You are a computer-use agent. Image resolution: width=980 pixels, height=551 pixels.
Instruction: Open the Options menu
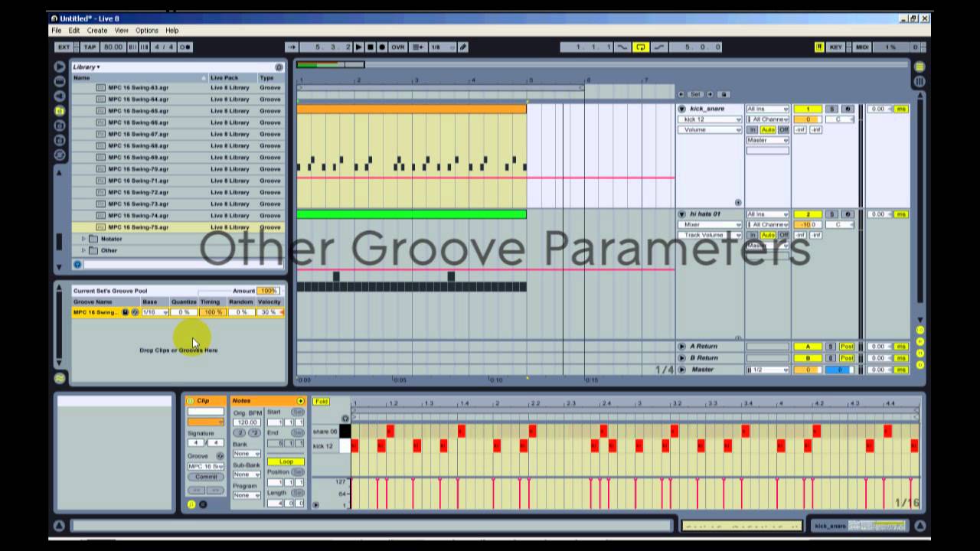pos(147,31)
